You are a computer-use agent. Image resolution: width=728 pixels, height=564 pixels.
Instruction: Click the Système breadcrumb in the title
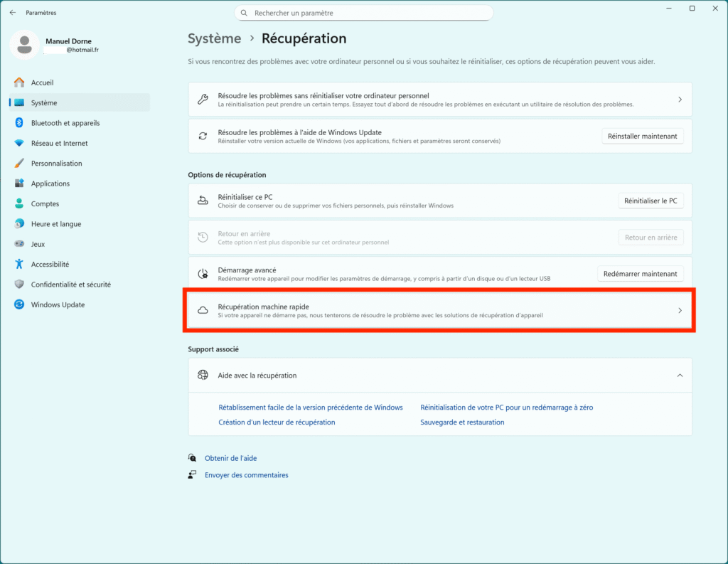(x=214, y=38)
